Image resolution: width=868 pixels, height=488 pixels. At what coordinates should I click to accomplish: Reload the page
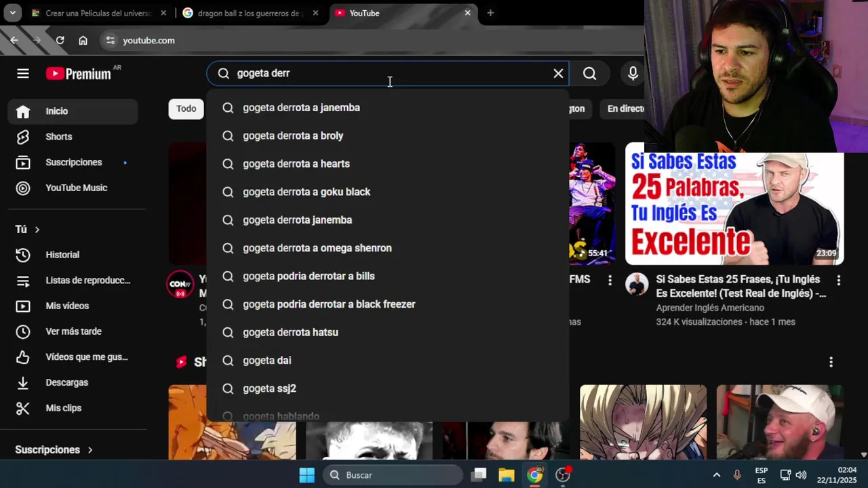click(60, 41)
